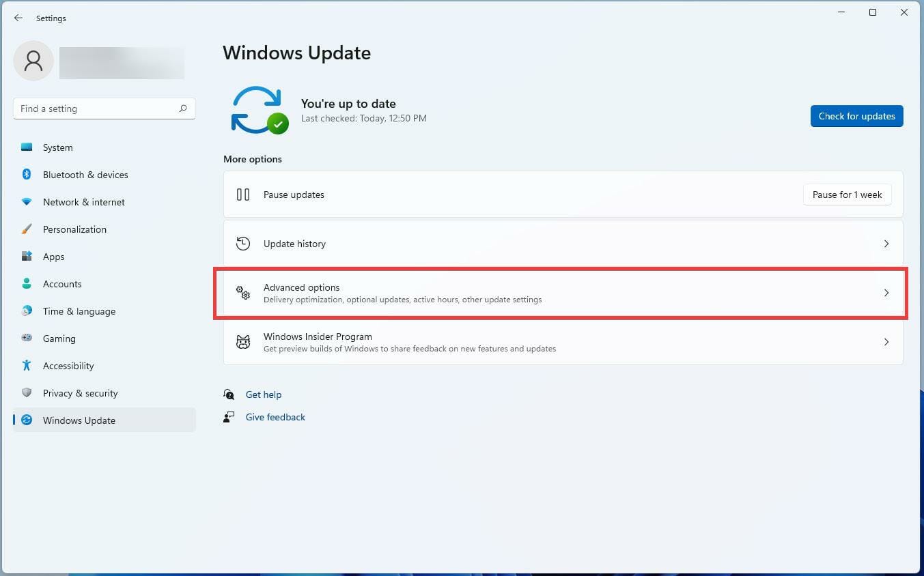Open Advanced options via its chevron
This screenshot has height=576, width=924.
click(886, 293)
